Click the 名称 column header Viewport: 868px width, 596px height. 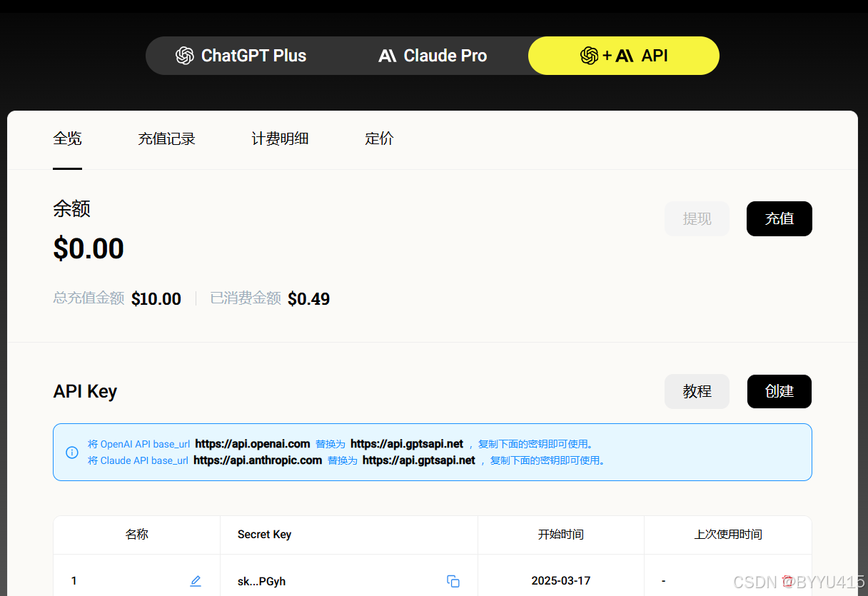click(137, 534)
